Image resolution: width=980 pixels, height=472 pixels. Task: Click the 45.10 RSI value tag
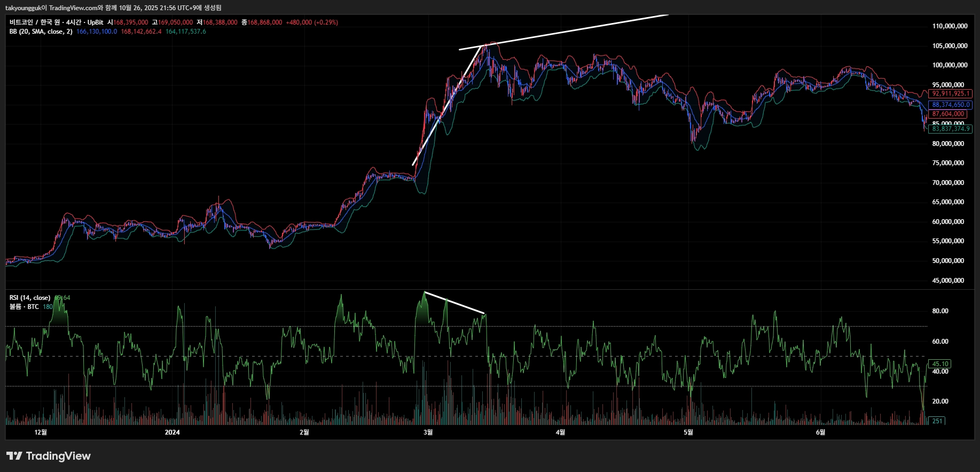click(x=939, y=364)
